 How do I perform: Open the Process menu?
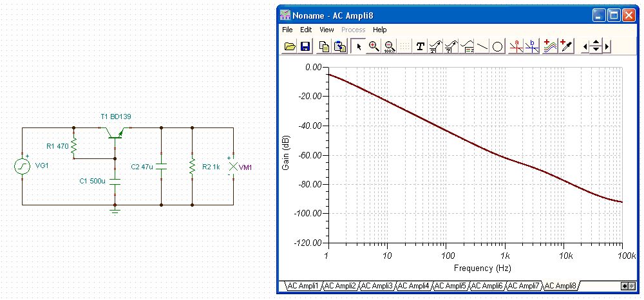click(353, 30)
